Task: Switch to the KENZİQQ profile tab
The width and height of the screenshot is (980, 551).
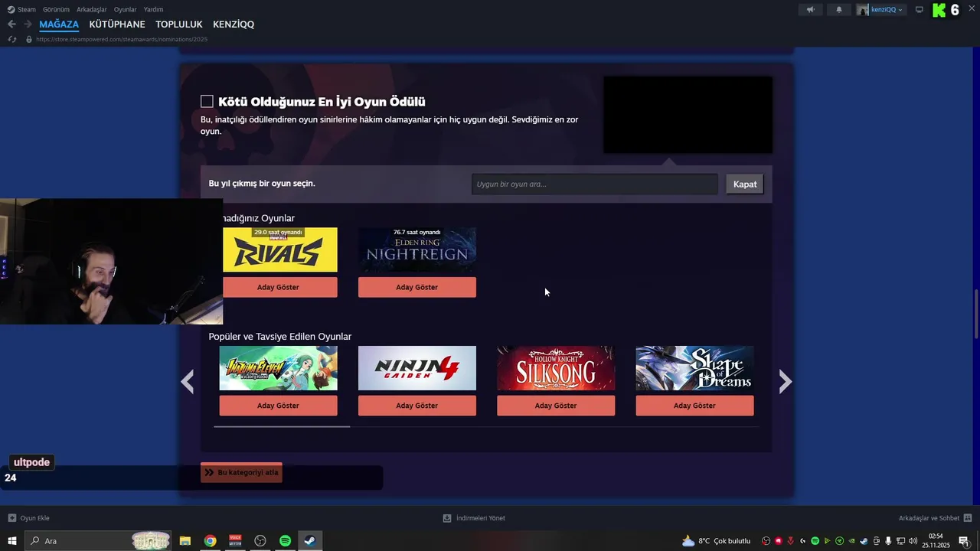Action: click(234, 24)
